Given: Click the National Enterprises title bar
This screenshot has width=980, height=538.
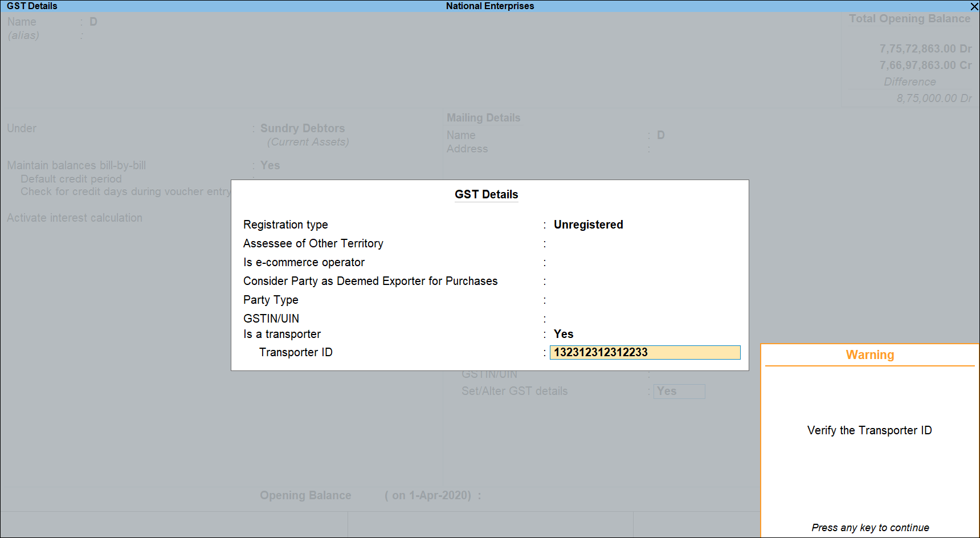Looking at the screenshot, I should (x=489, y=6).
